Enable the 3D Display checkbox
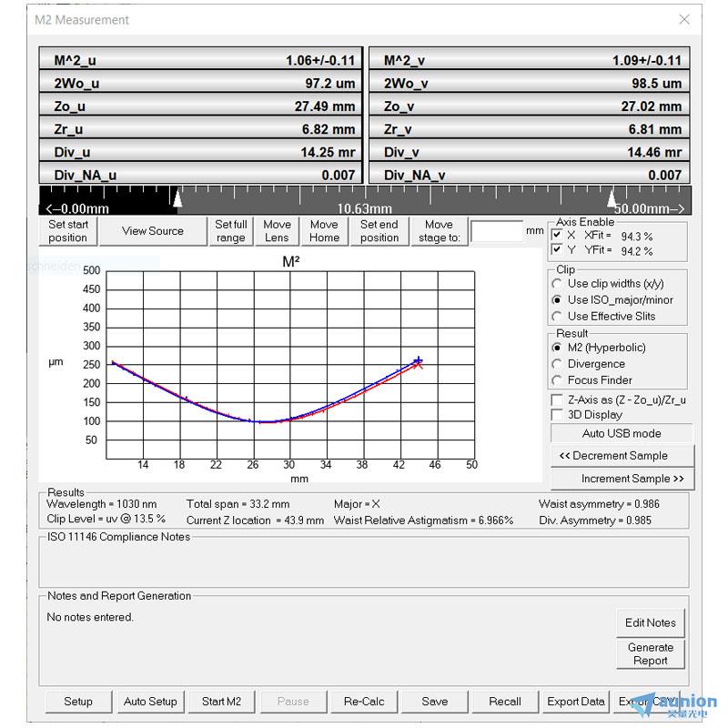 click(557, 415)
